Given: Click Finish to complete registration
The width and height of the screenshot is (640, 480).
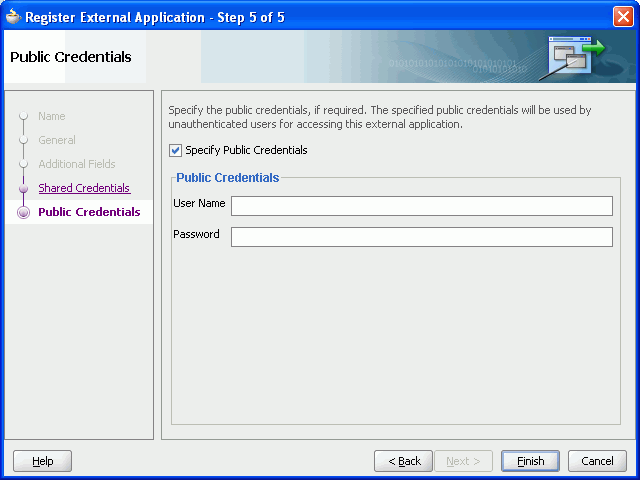Looking at the screenshot, I should 530,461.
